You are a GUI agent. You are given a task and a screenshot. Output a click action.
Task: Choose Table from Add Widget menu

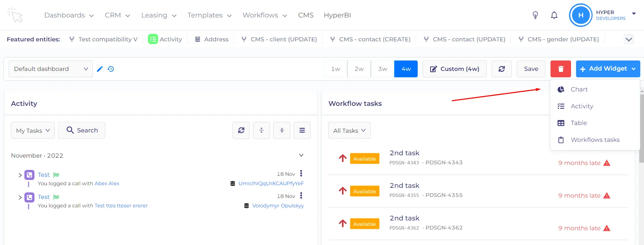tap(595, 123)
